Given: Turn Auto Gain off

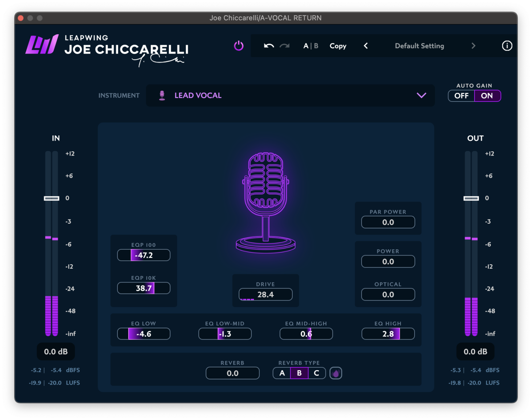Looking at the screenshot, I should (x=462, y=96).
